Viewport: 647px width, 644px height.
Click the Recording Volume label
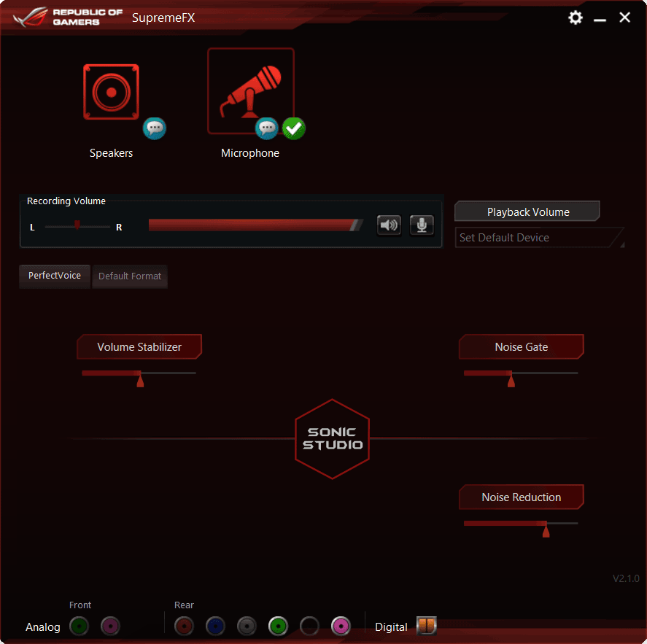click(66, 201)
